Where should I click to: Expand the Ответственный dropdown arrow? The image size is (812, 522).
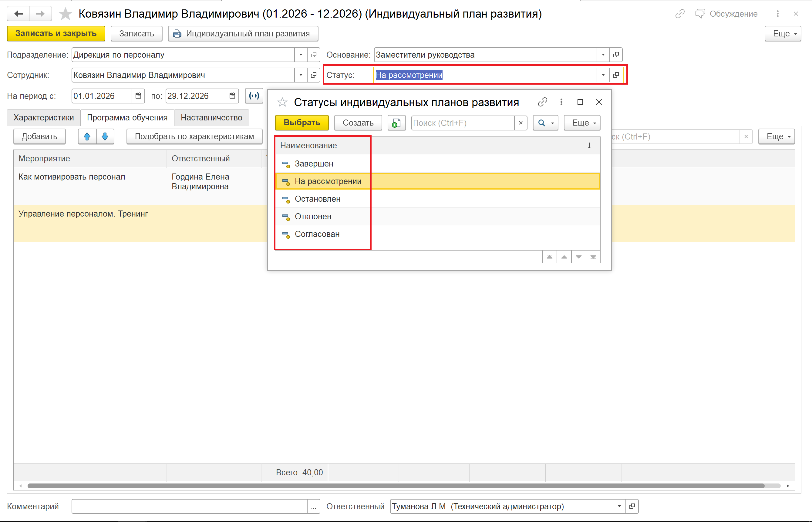pyautogui.click(x=619, y=506)
